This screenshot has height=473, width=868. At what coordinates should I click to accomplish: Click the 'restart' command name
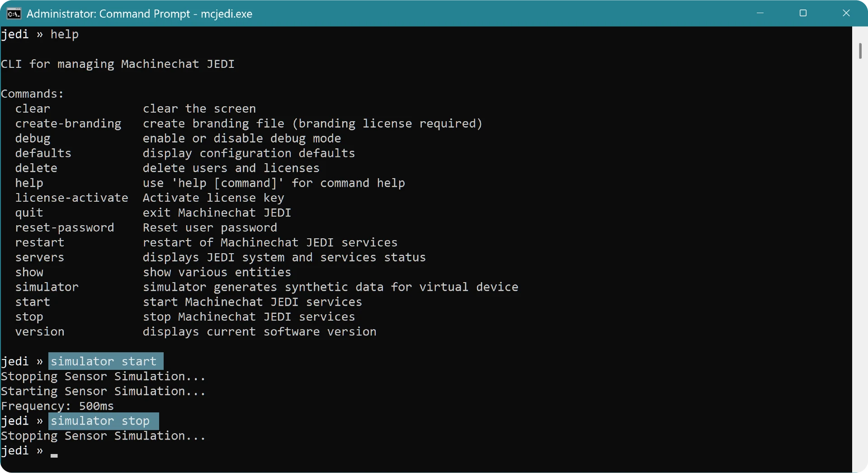tap(40, 243)
